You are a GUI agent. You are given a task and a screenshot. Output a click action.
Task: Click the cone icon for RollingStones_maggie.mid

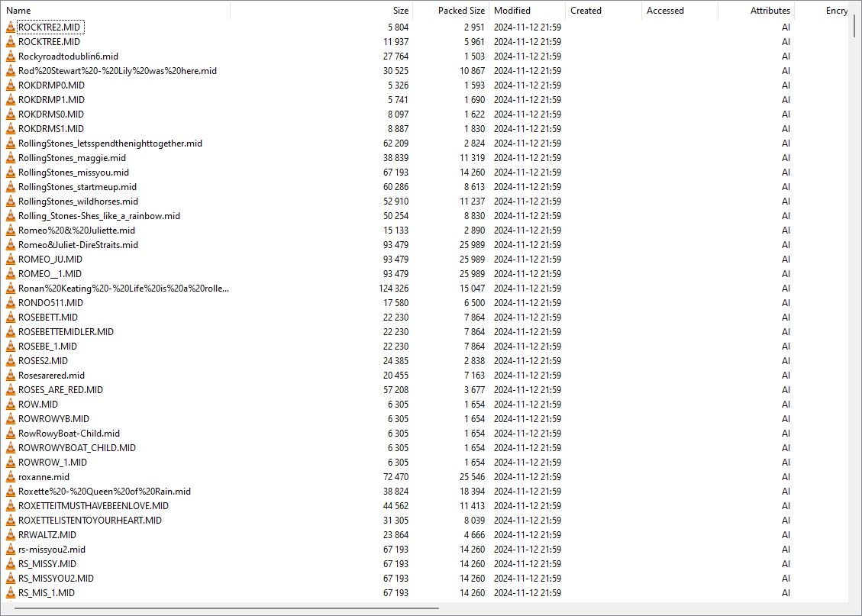[x=11, y=158]
